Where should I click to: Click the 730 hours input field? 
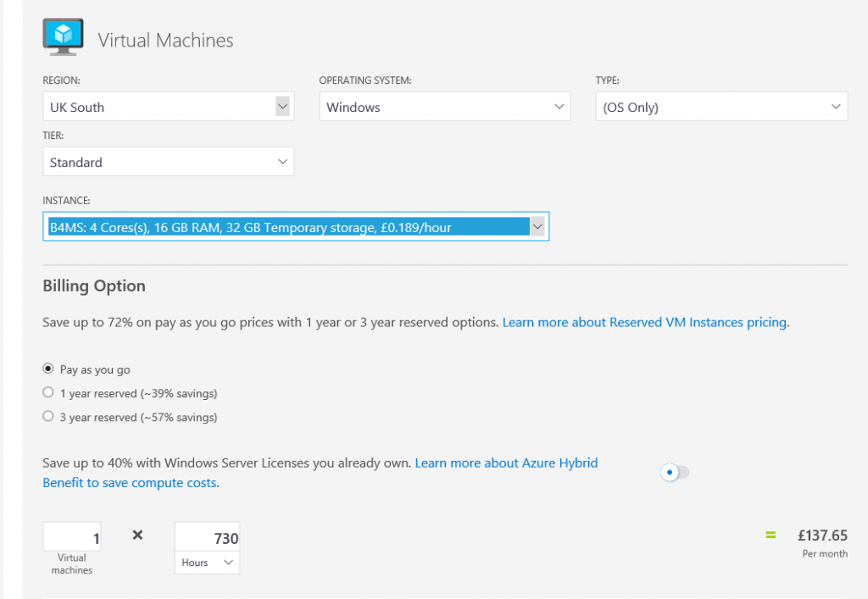click(207, 536)
